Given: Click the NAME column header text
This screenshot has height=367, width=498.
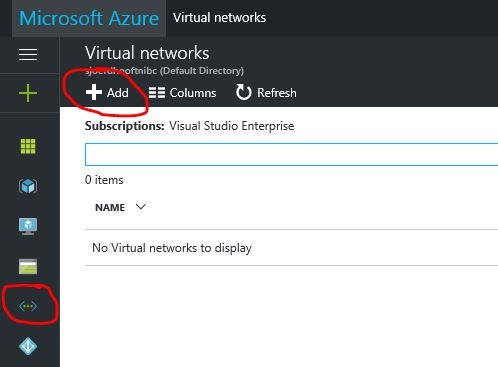Looking at the screenshot, I should point(110,207).
